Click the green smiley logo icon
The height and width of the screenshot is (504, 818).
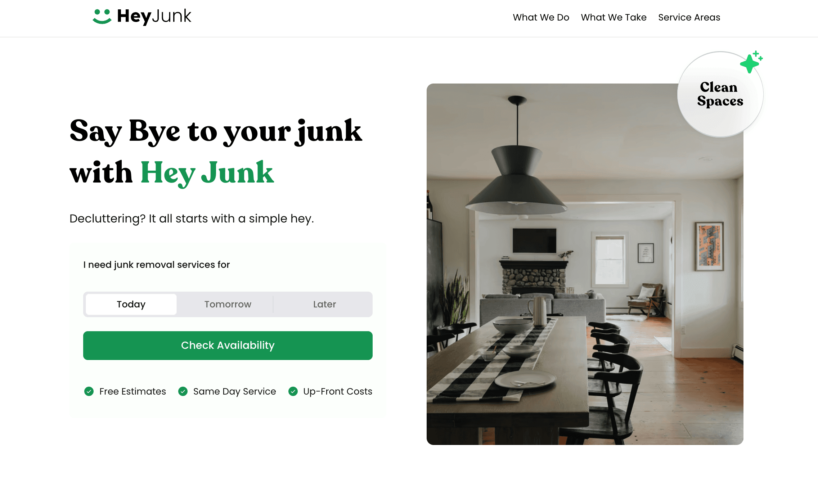tap(102, 17)
